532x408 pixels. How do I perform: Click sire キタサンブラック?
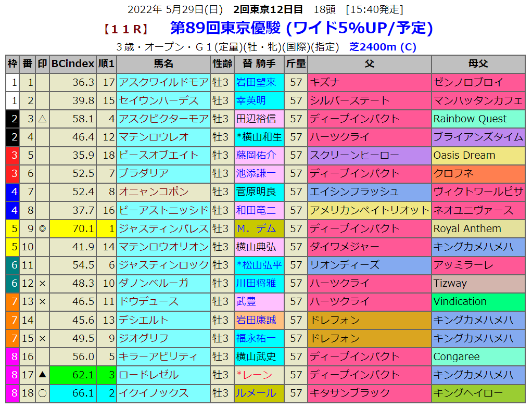[x=349, y=393]
